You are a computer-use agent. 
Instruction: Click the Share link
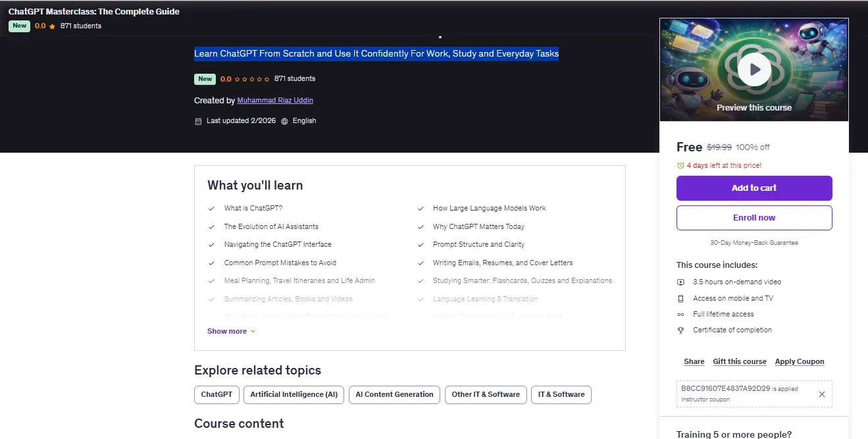[x=694, y=361]
